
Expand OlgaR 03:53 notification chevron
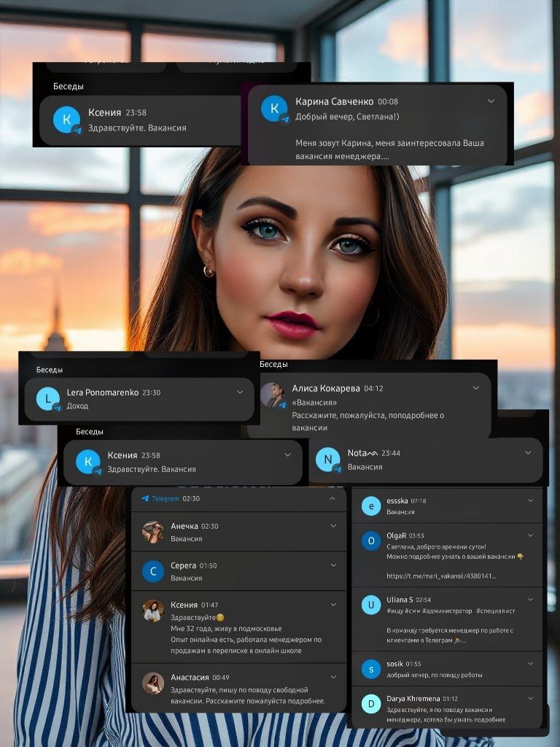[531, 535]
